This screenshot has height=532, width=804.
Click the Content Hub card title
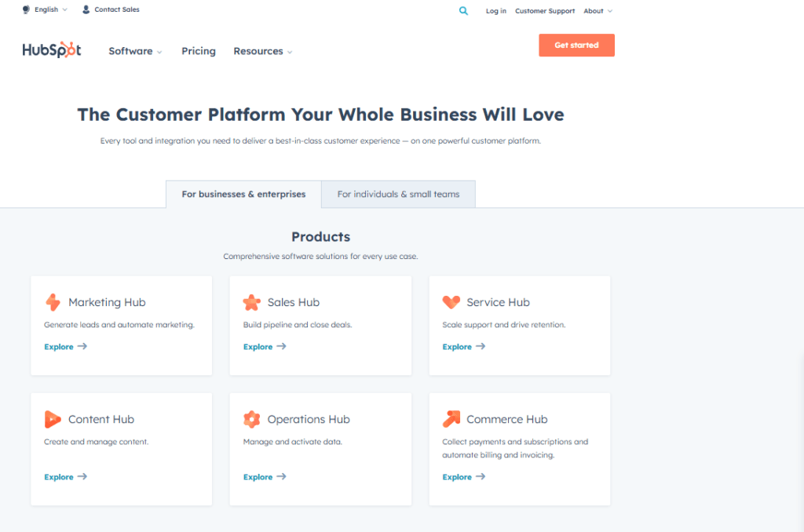coord(101,419)
